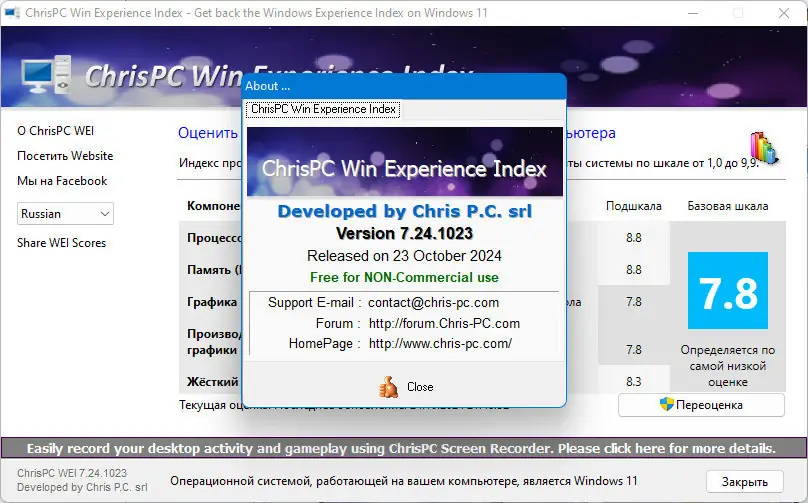Open the Russian language dropdown
The image size is (808, 503).
(x=65, y=213)
